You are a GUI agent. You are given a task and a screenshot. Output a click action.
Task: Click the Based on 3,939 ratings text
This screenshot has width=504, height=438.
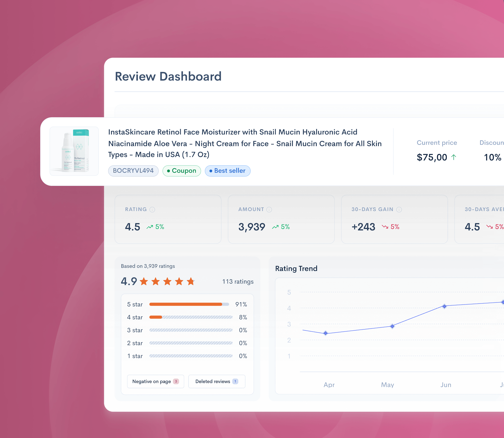point(148,266)
